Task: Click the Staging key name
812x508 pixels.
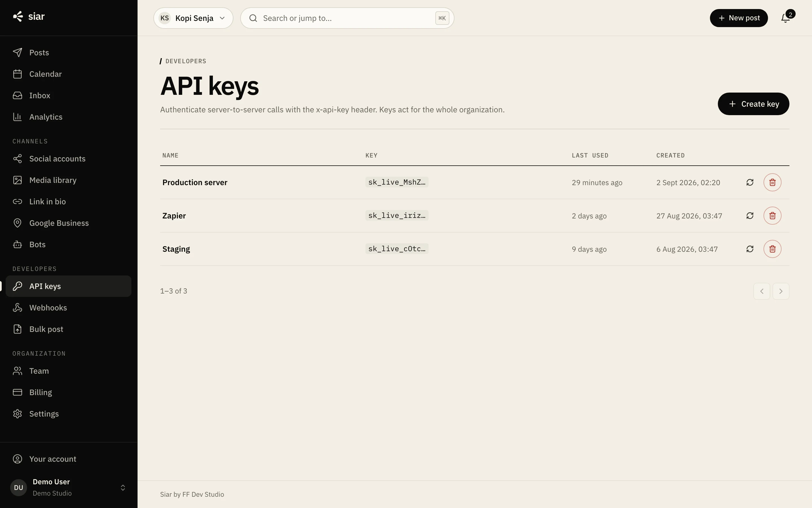Action: 176,249
